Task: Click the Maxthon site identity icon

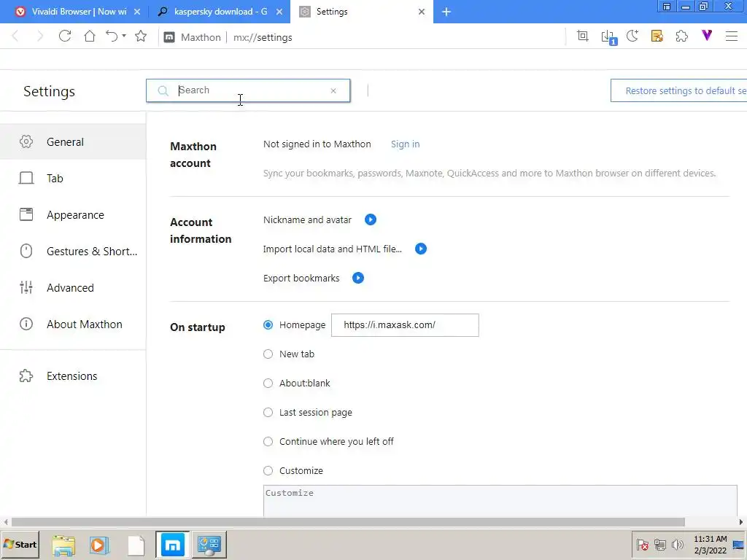Action: 169,37
